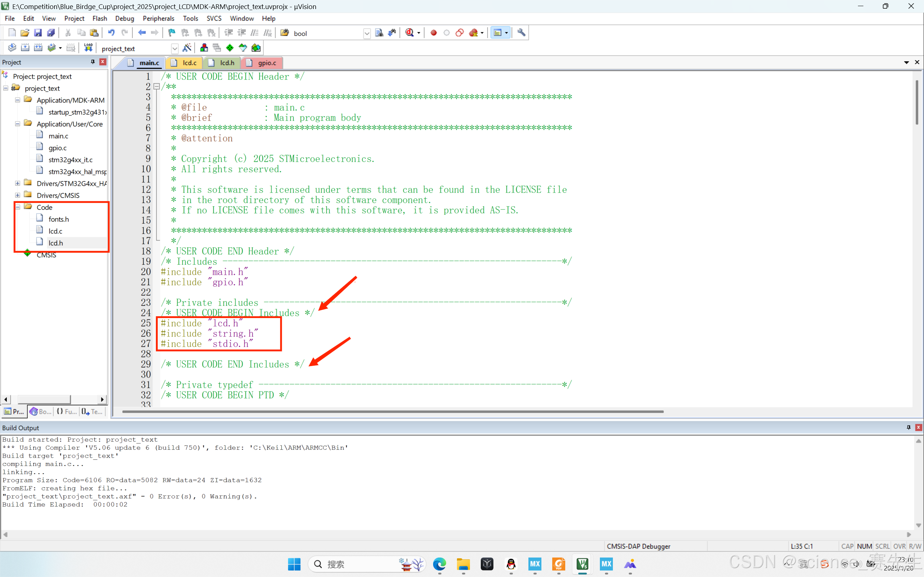Click the Undo toolbar icon

pos(111,33)
